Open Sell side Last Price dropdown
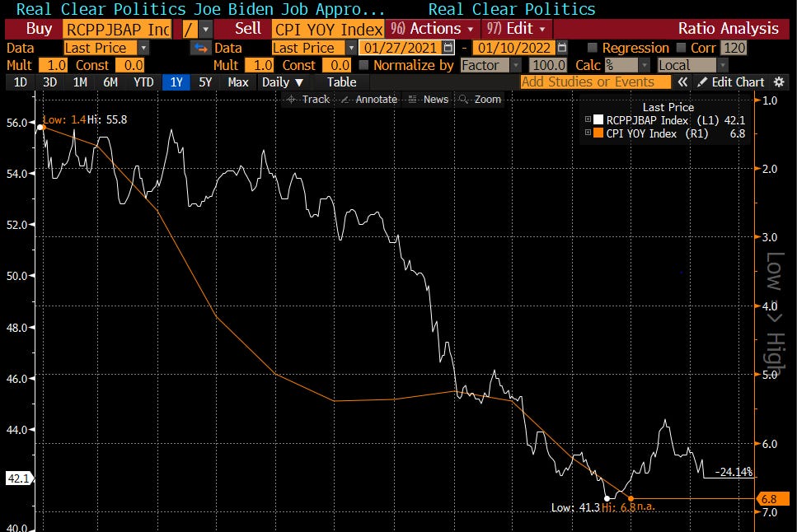 (x=351, y=49)
